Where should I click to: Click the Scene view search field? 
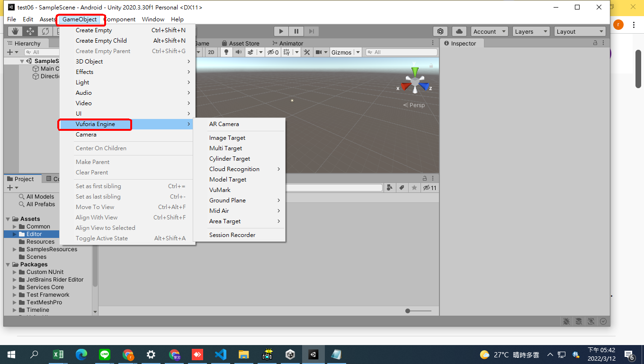pos(402,52)
